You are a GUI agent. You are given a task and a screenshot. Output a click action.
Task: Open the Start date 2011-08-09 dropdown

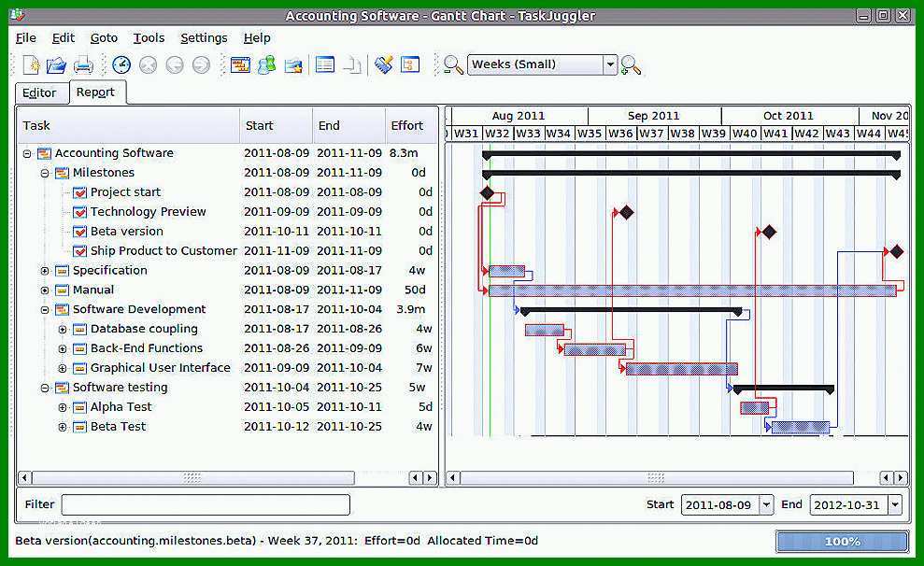click(766, 504)
